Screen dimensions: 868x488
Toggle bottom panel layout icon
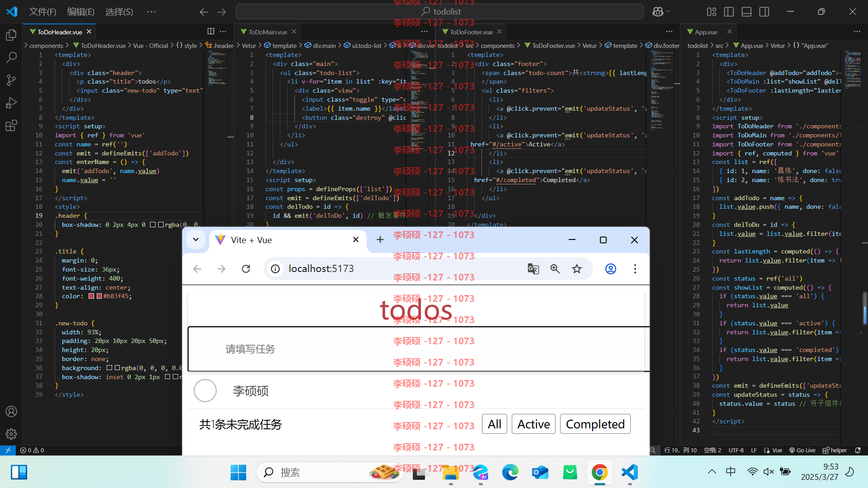[x=746, y=12]
